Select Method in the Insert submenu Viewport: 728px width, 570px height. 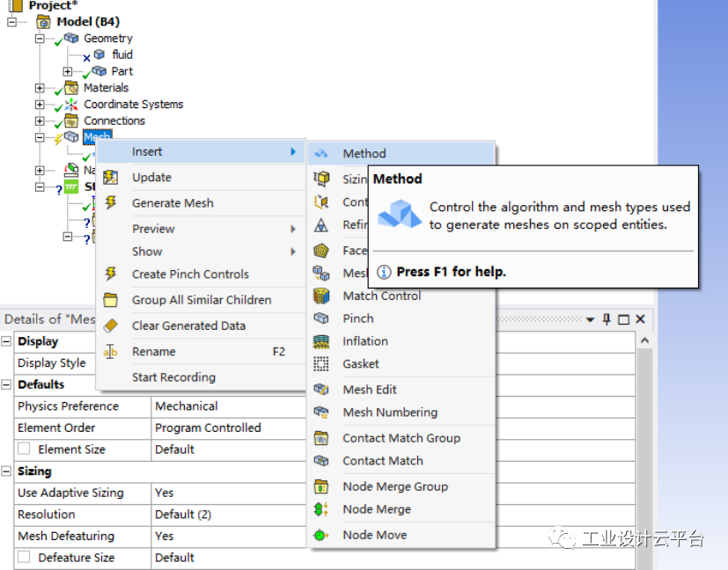(401, 154)
